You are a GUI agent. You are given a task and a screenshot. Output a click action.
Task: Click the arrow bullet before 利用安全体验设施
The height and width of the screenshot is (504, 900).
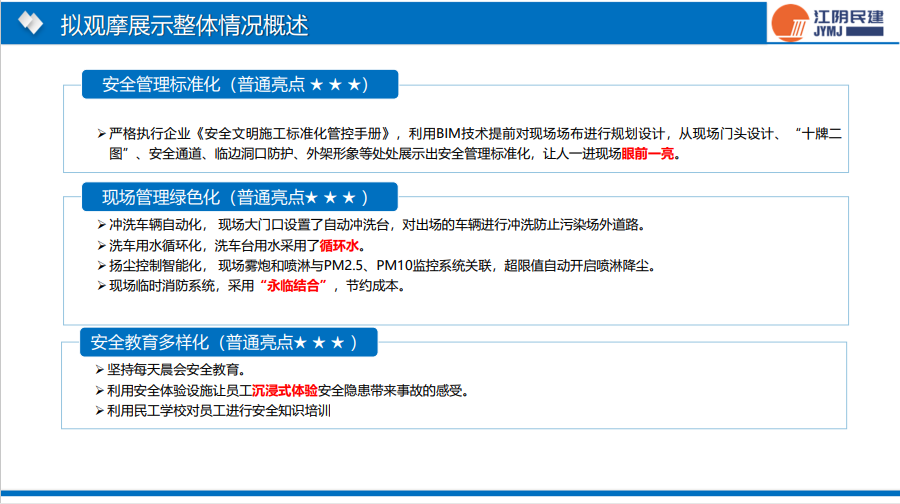[x=99, y=390]
